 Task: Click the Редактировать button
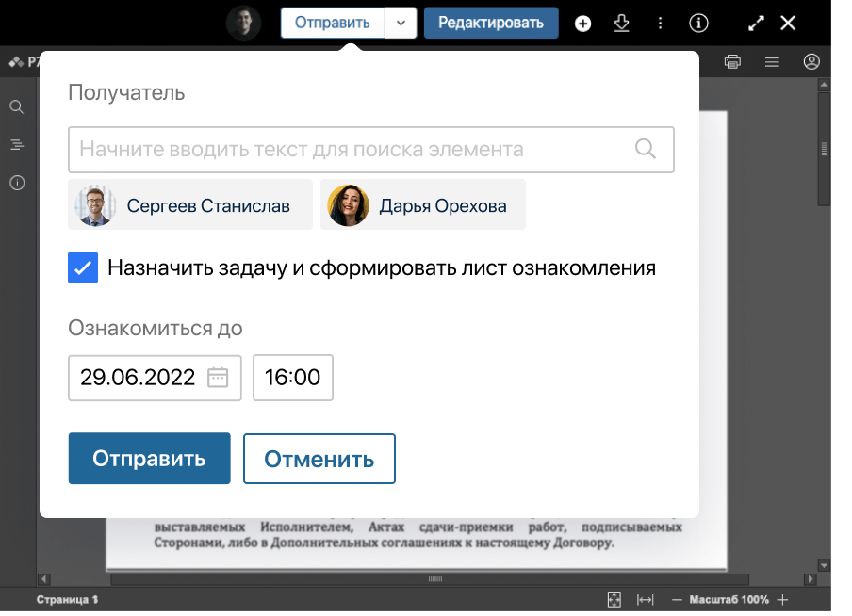(491, 23)
